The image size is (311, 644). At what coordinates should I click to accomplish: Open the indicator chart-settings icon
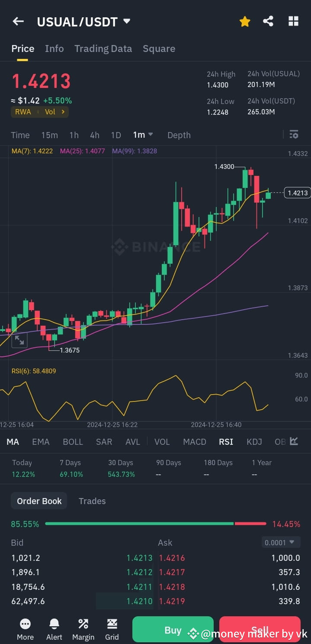coord(294,441)
